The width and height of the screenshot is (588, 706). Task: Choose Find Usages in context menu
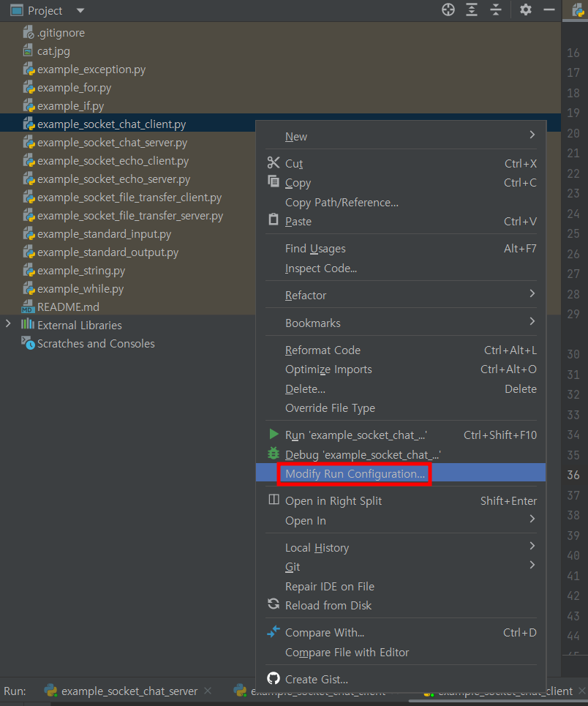(401, 249)
